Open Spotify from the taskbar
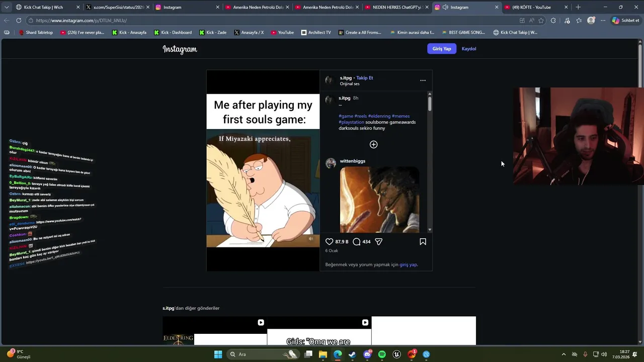The width and height of the screenshot is (644, 362). [x=382, y=354]
